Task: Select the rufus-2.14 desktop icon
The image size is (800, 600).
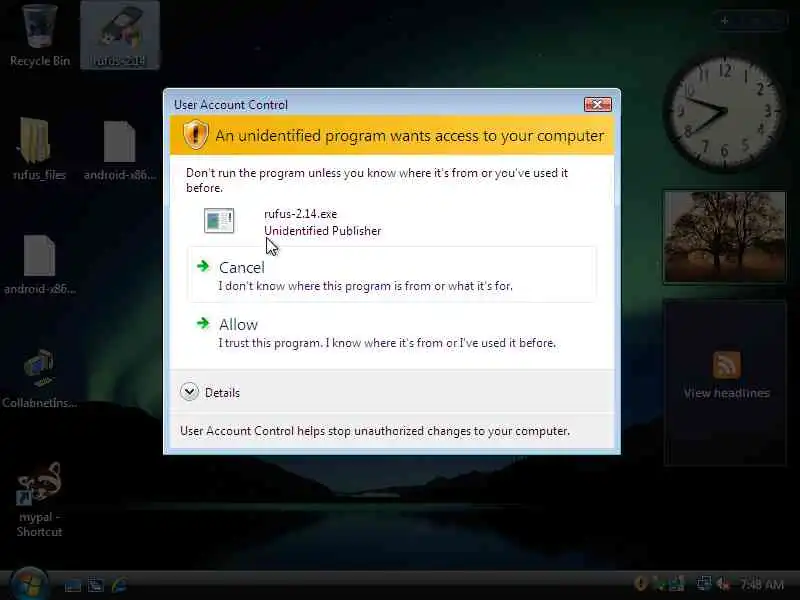Action: point(120,35)
